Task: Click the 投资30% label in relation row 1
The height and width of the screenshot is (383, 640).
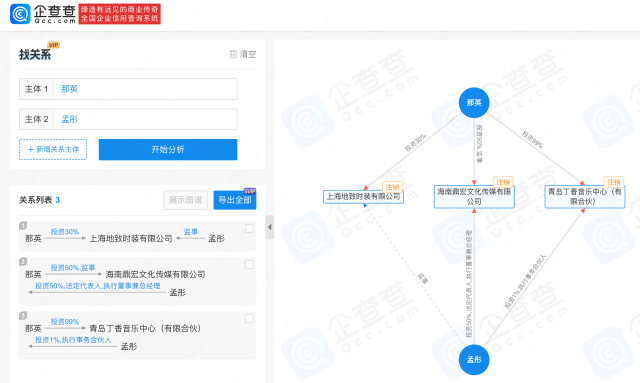Action: tap(64, 232)
